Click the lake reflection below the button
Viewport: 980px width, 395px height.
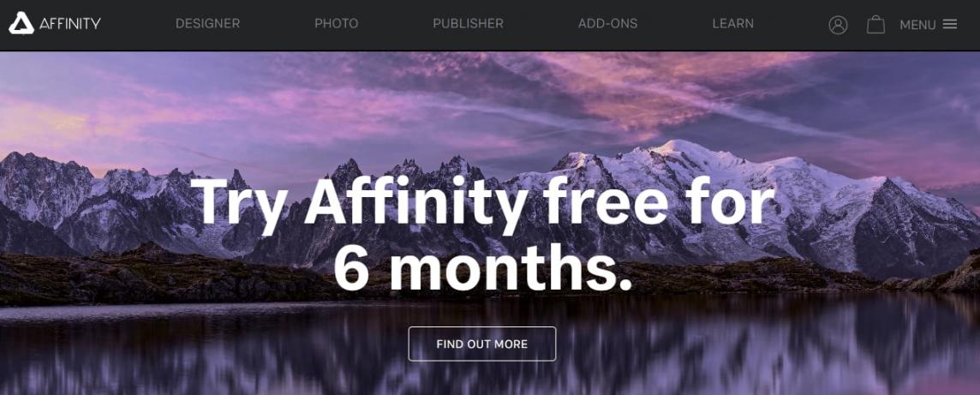(x=482, y=379)
